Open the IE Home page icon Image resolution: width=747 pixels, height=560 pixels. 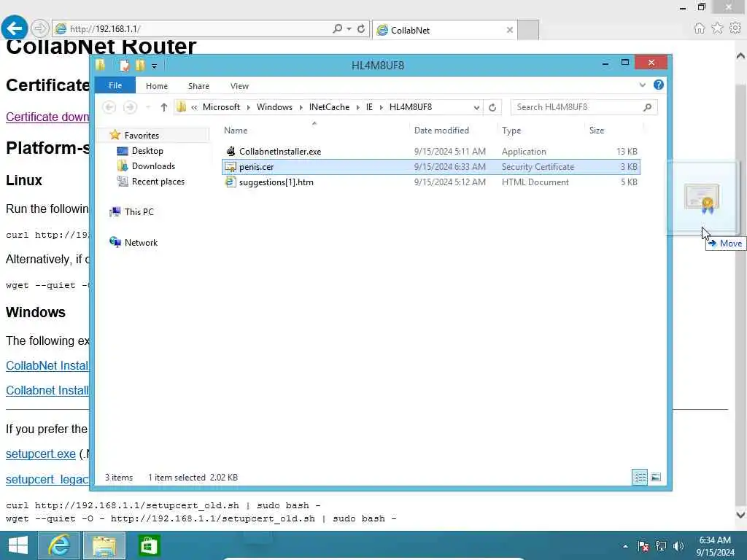tap(699, 28)
